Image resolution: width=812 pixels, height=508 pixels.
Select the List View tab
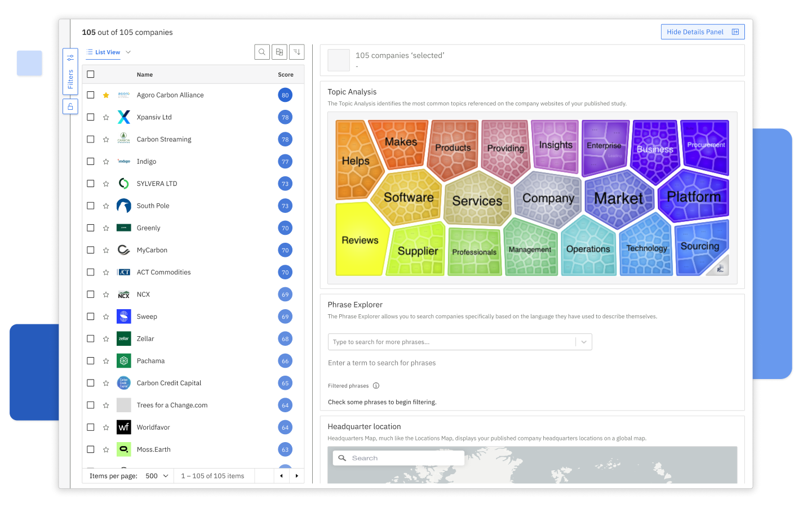[x=103, y=52]
